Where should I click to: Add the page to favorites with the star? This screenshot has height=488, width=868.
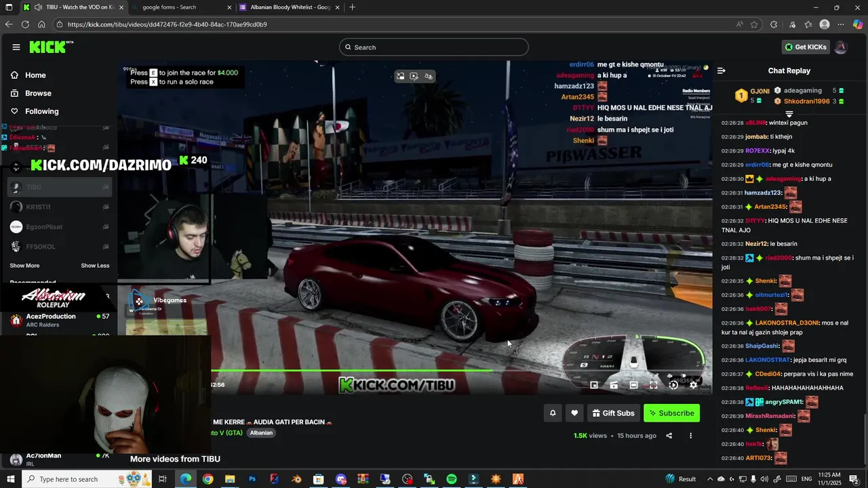click(x=754, y=24)
